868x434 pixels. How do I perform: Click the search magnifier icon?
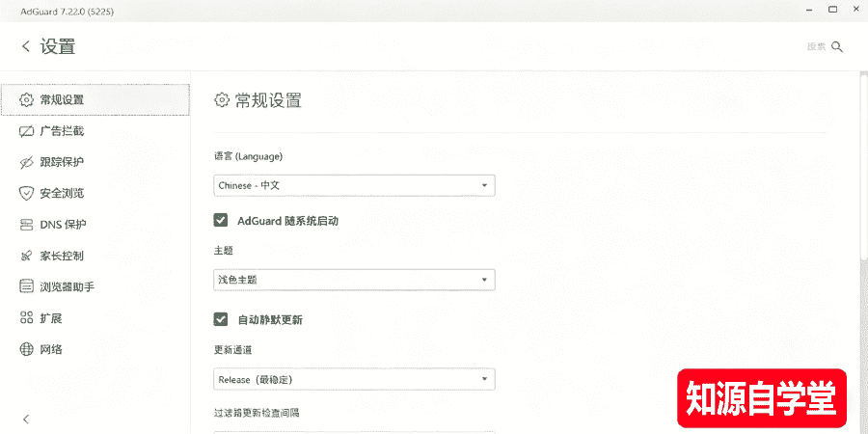837,47
